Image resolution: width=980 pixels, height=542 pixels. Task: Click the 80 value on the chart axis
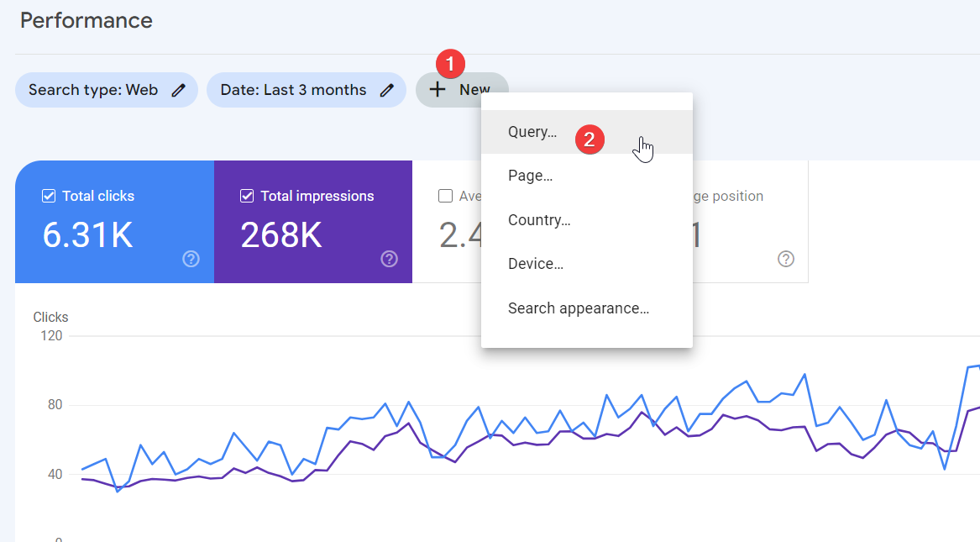click(55, 405)
